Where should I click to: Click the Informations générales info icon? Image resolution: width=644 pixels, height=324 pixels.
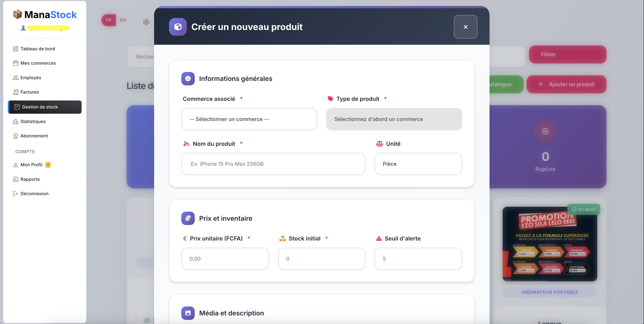tap(188, 78)
